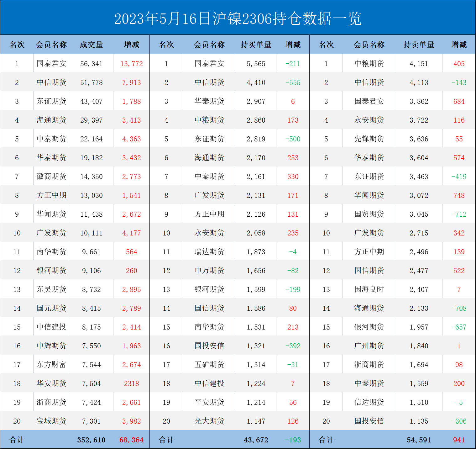
Task: Click short position value 3,463
Action: coord(419,177)
